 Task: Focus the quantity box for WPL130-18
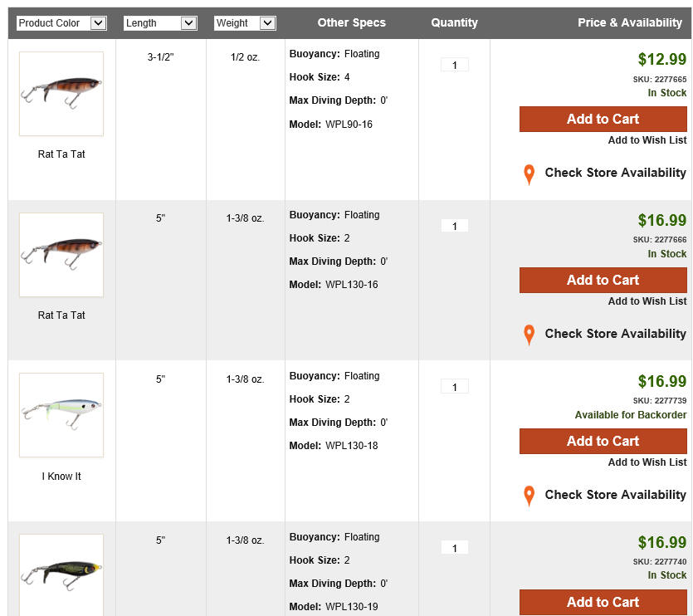[454, 387]
